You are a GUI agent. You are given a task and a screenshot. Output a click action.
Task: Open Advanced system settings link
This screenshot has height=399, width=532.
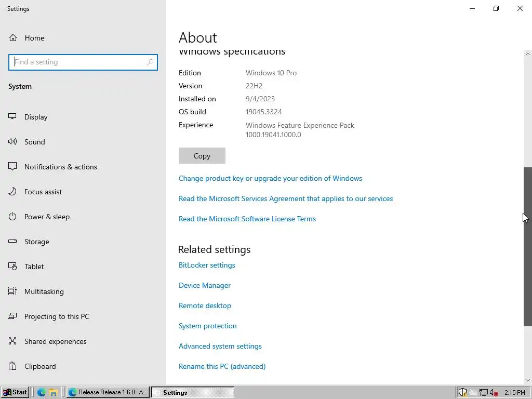(x=220, y=347)
